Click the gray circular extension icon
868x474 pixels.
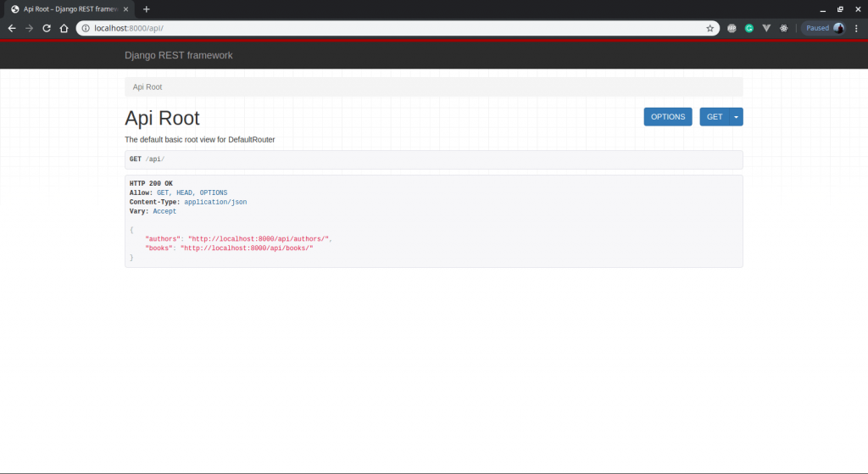(x=732, y=28)
